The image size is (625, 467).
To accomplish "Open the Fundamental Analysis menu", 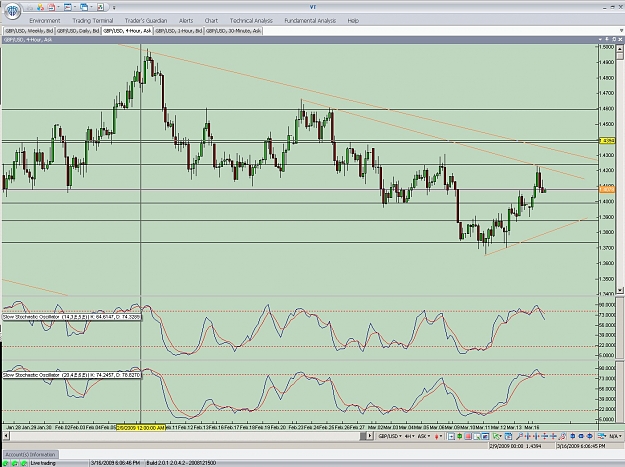I will tap(310, 20).
